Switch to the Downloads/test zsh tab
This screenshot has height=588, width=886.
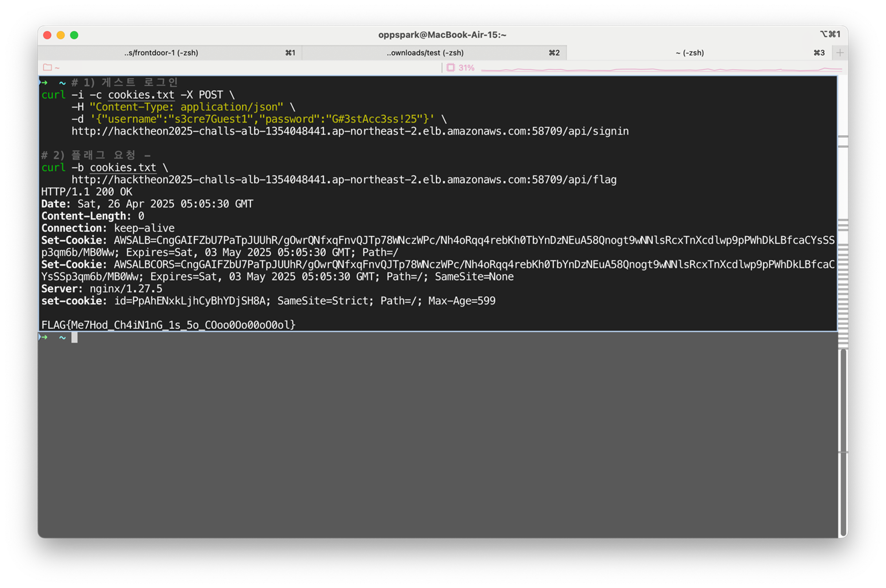pos(425,53)
